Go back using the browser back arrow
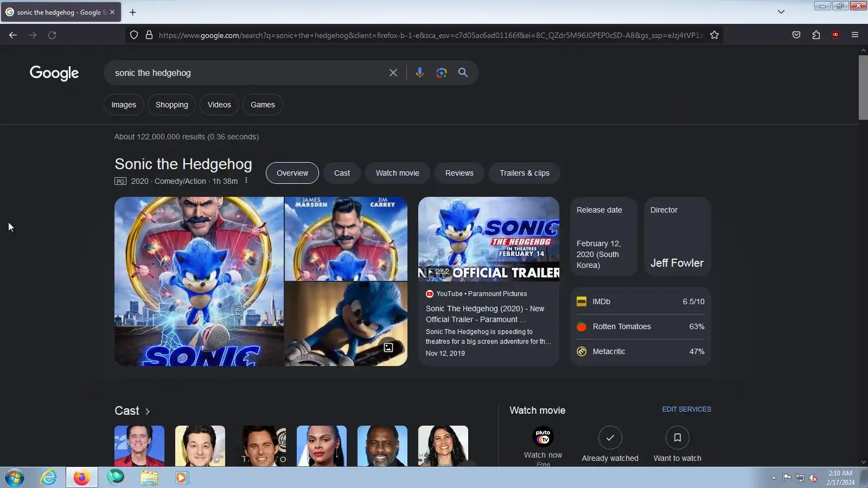The height and width of the screenshot is (488, 868). pyautogui.click(x=13, y=35)
